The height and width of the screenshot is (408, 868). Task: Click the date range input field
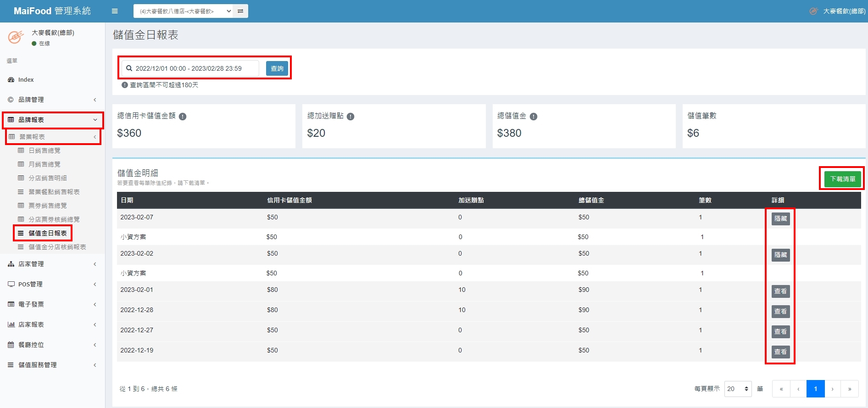click(x=193, y=68)
